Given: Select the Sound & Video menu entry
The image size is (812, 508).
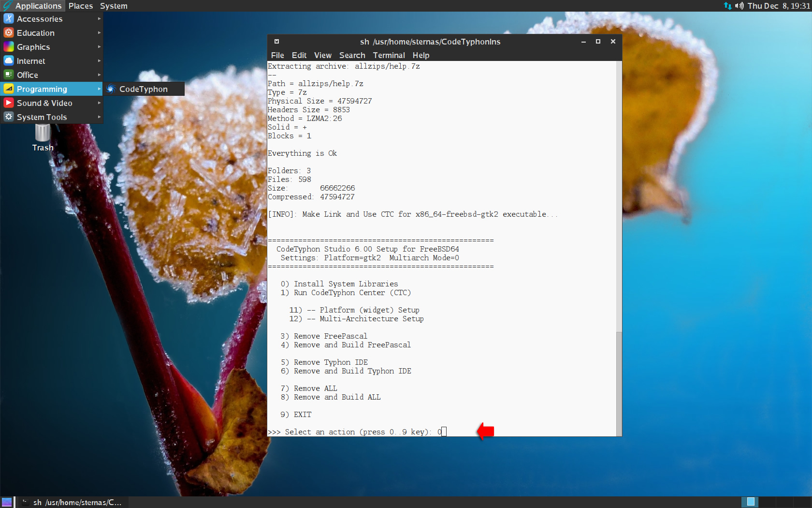Looking at the screenshot, I should [x=52, y=103].
